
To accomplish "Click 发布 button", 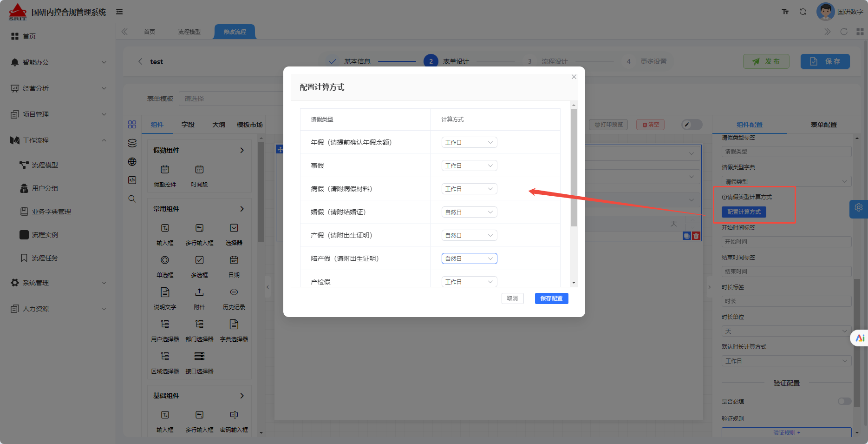I will click(x=766, y=61).
